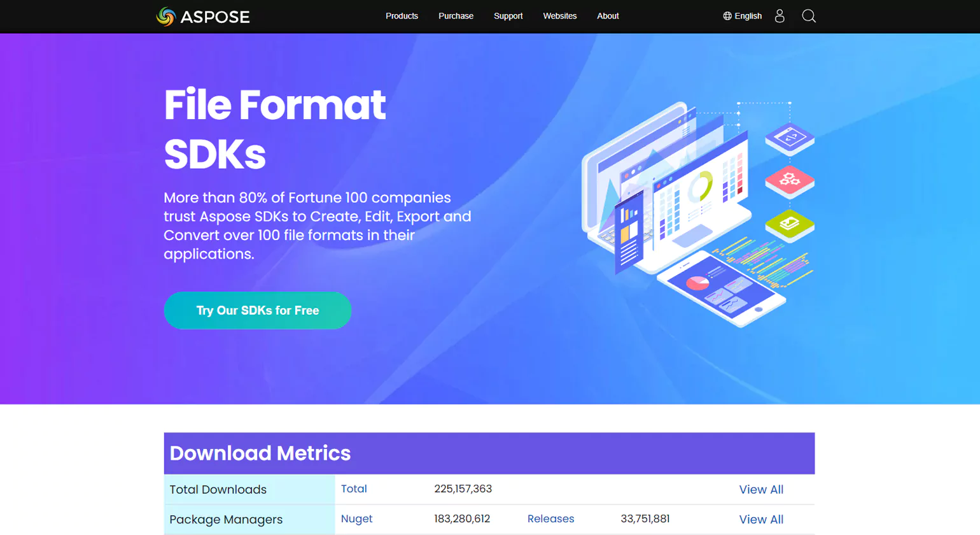This screenshot has width=980, height=535.
Task: Click the Download Metrics header
Action: pos(259,453)
